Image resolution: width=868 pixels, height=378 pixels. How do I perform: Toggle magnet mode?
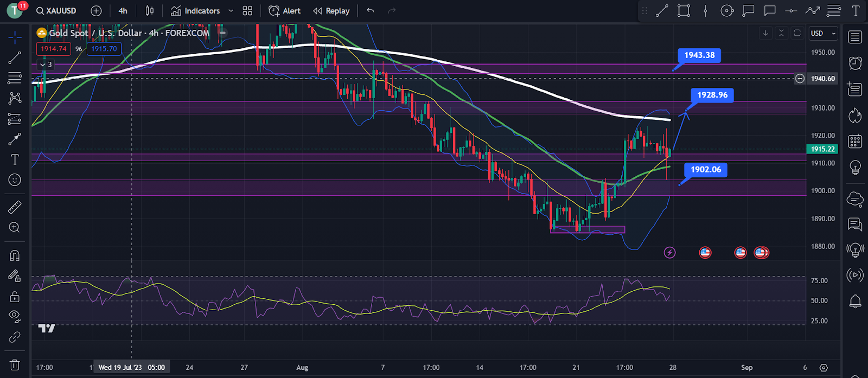coord(15,255)
